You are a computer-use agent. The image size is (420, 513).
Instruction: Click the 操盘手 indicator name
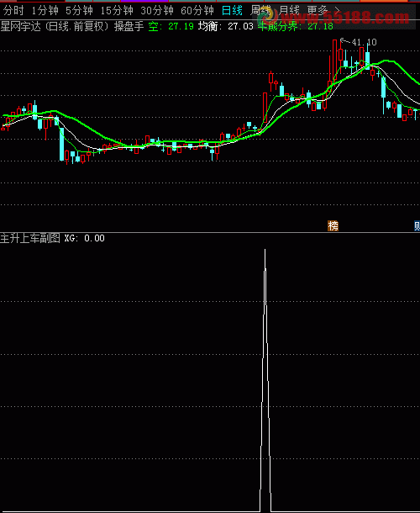click(129, 27)
